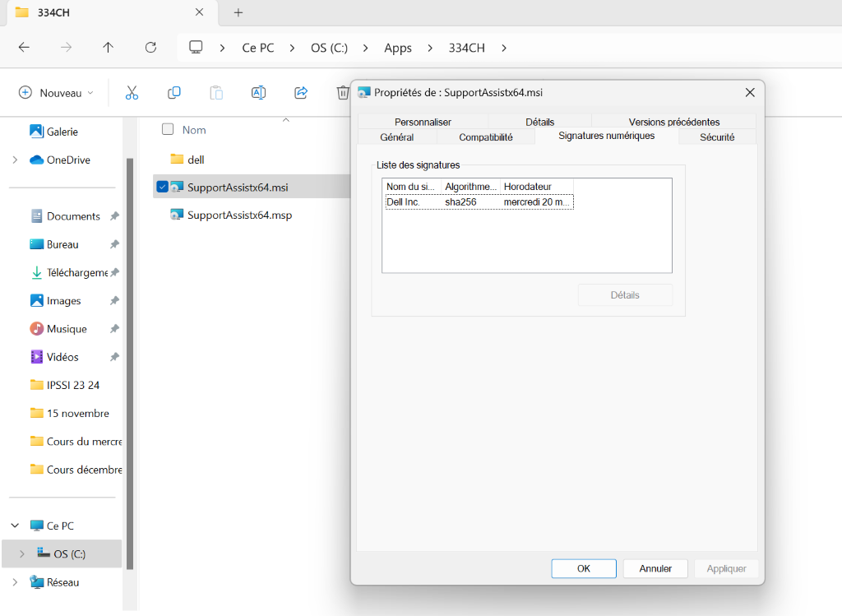Click the Paste clipboard icon
Screen dimensions: 842x616
[216, 93]
